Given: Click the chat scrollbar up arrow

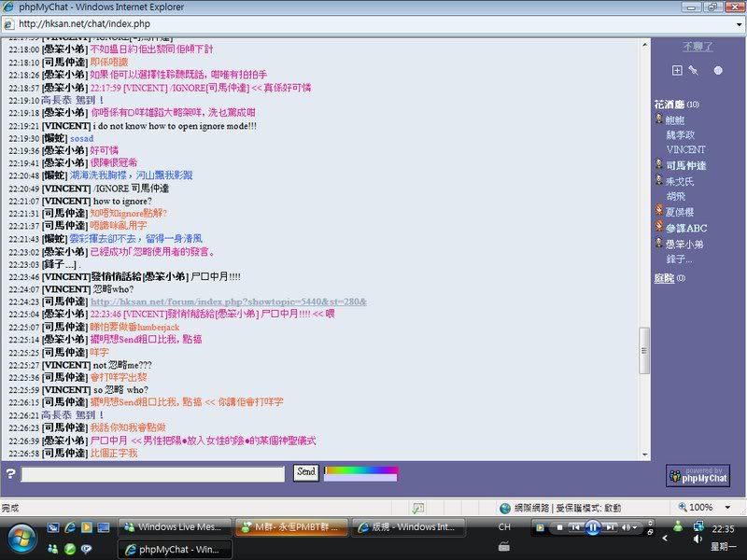Looking at the screenshot, I should coord(644,45).
